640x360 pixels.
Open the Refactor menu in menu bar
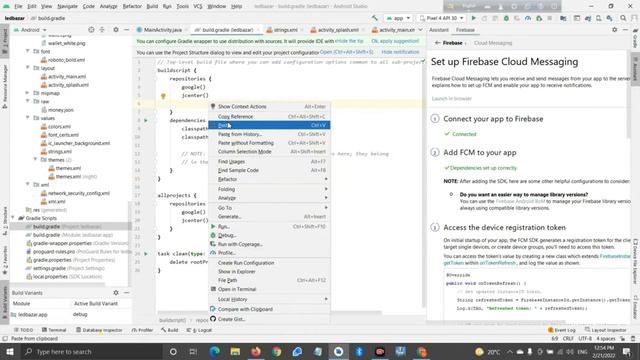[x=132, y=6]
